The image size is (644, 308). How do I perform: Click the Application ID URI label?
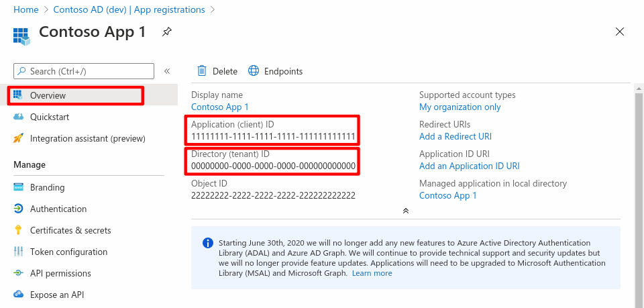pyautogui.click(x=454, y=154)
